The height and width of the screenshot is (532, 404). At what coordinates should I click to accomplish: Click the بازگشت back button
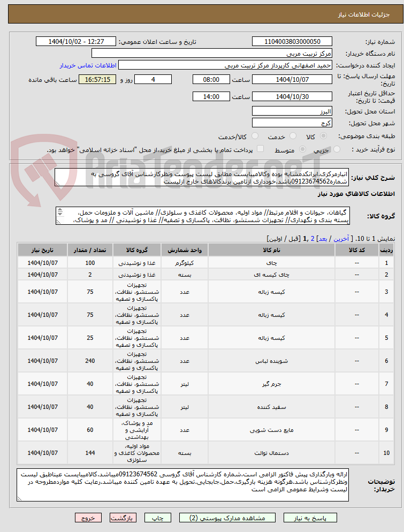[x=123, y=518]
